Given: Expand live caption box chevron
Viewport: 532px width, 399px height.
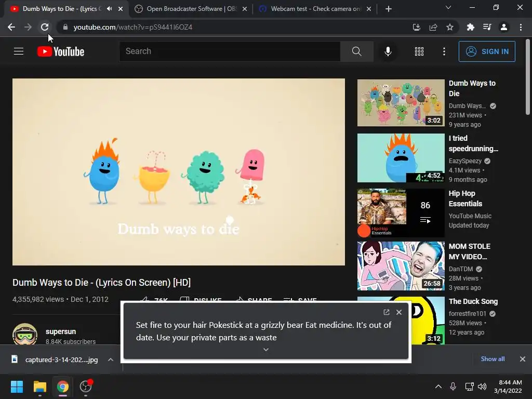Looking at the screenshot, I should tap(266, 350).
